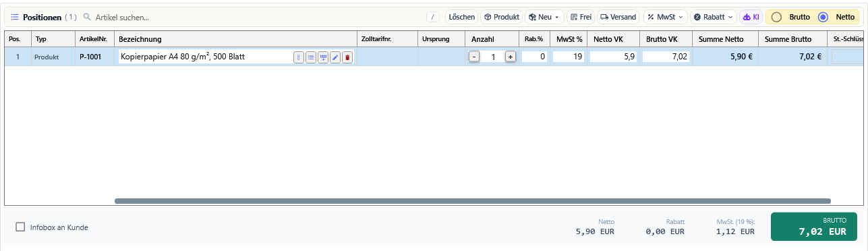
Task: Click the Summe Brutto column header
Action: (793, 39)
